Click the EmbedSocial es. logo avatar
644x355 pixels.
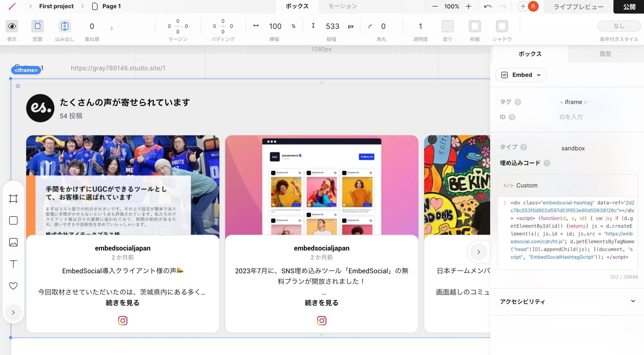coord(40,108)
